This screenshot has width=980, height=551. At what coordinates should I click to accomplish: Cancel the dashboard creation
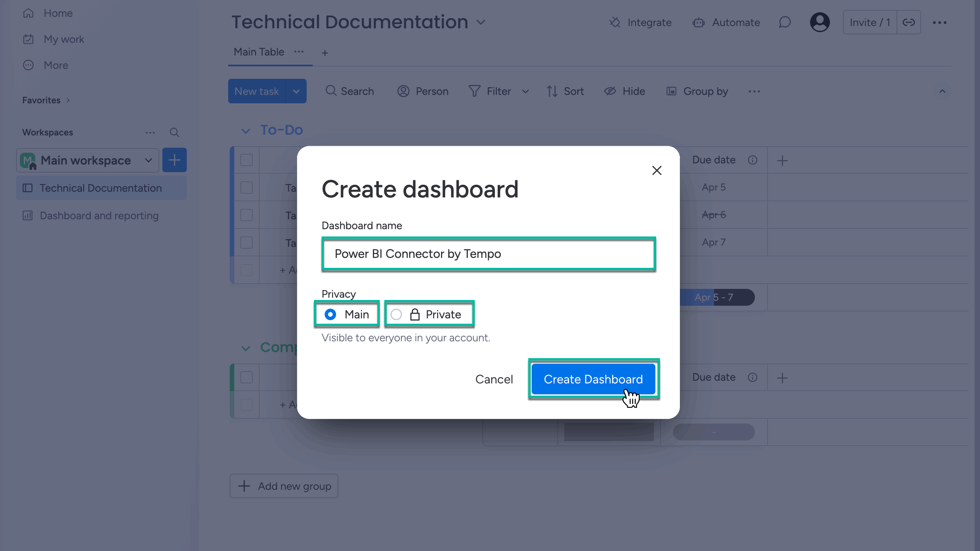(494, 379)
